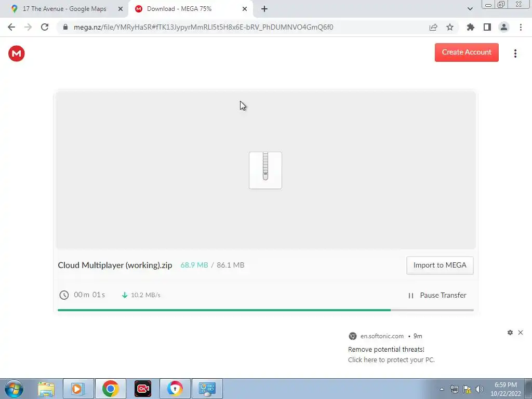Reload the MEGA page

pyautogui.click(x=45, y=27)
